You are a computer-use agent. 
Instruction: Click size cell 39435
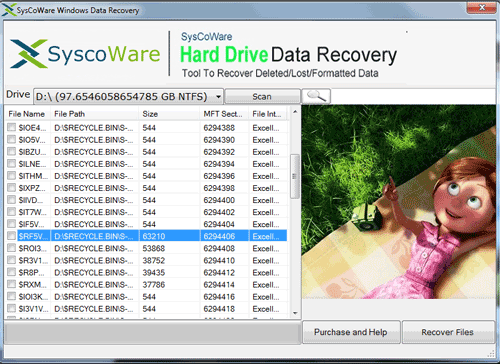coord(154,273)
